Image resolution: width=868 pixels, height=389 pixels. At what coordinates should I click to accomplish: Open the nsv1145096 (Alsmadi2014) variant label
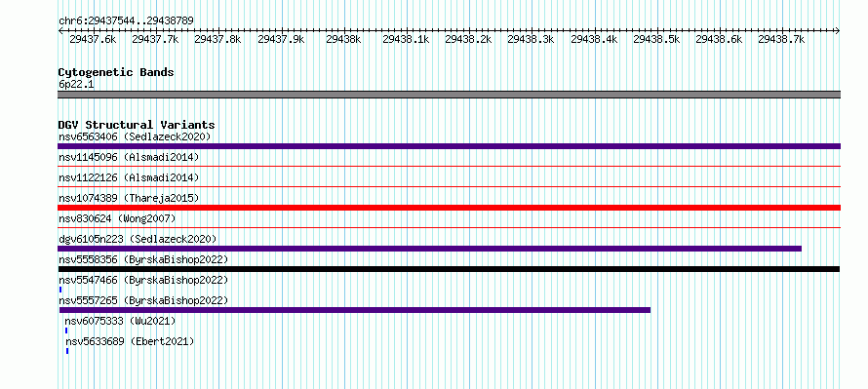[x=129, y=157]
